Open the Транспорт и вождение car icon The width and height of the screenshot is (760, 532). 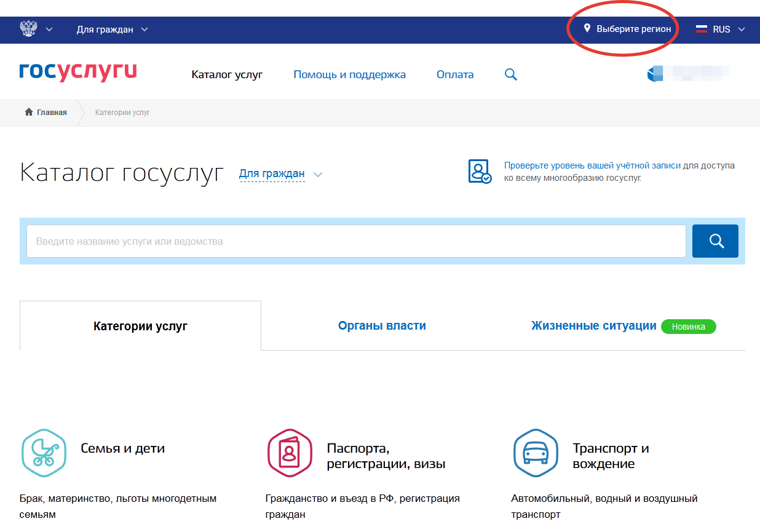[x=536, y=453]
